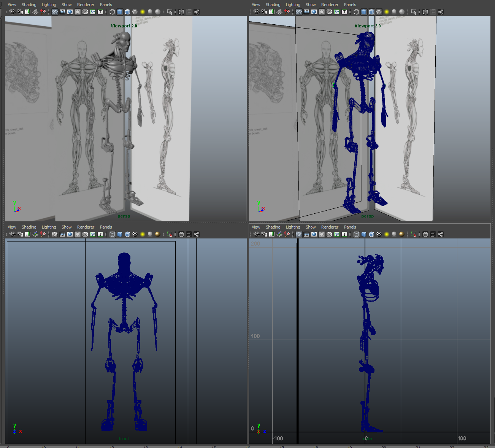Image resolution: width=495 pixels, height=448 pixels.
Task: Toggle the grid in top-left perspective panel
Action: (55, 12)
